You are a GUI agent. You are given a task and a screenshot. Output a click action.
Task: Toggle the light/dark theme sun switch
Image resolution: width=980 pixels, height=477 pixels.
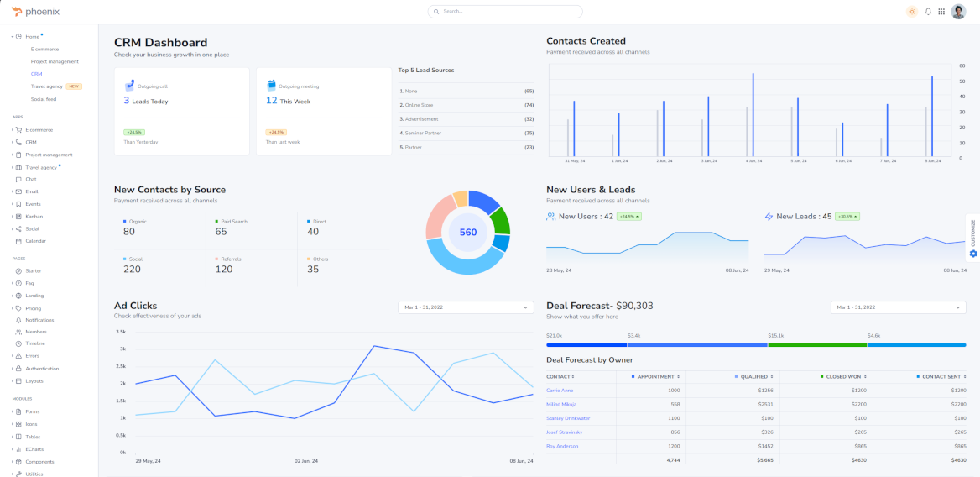912,12
